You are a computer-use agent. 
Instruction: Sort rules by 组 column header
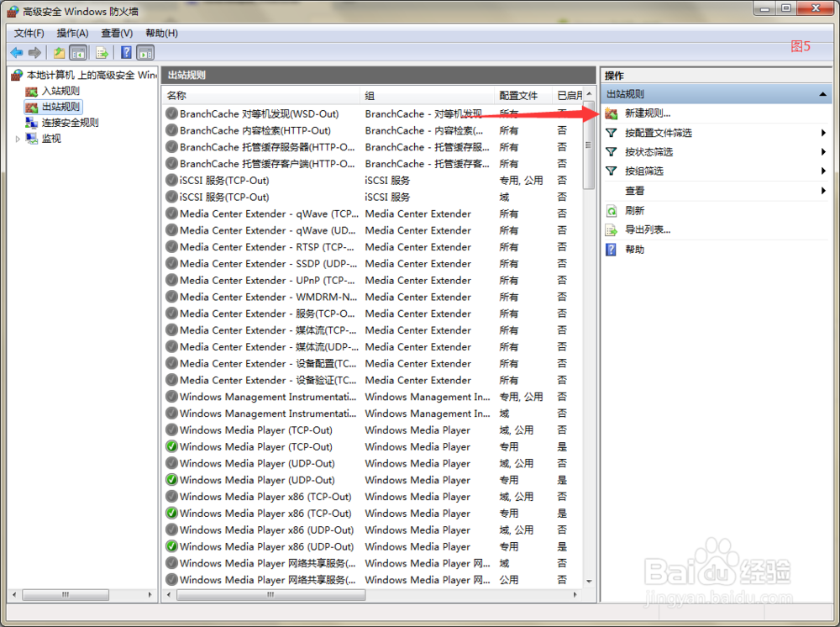pyautogui.click(x=428, y=95)
